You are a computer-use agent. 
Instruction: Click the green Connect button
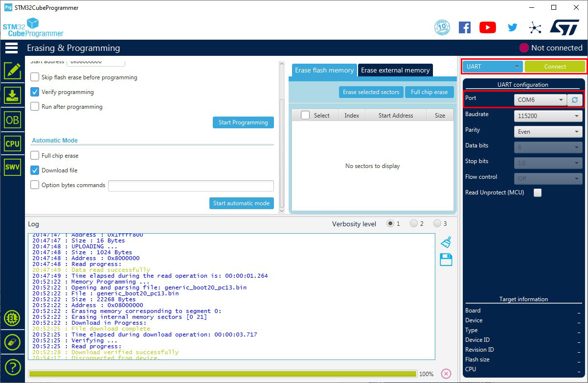555,67
